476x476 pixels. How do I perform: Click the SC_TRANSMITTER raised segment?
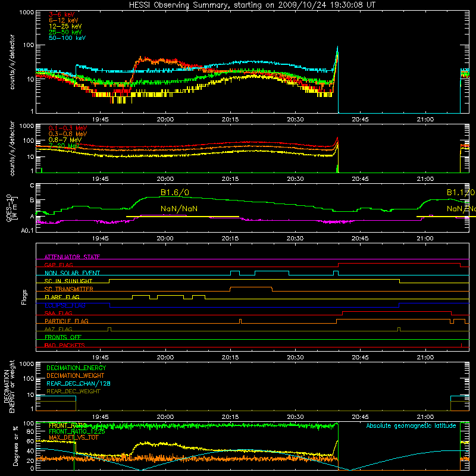pos(251,287)
